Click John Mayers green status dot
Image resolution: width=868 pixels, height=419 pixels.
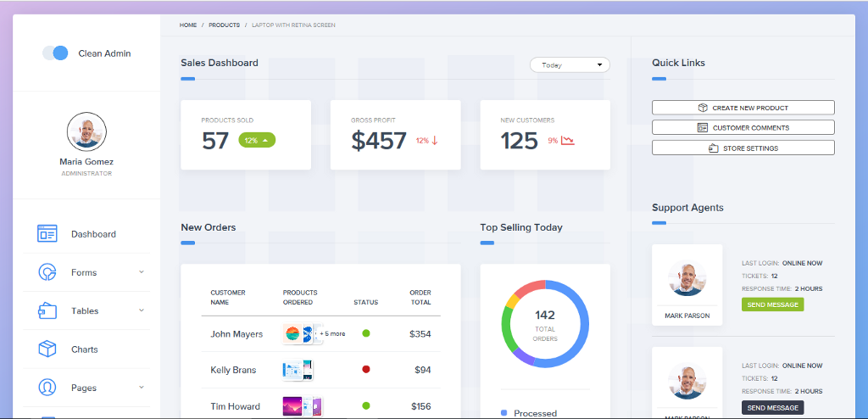(366, 334)
